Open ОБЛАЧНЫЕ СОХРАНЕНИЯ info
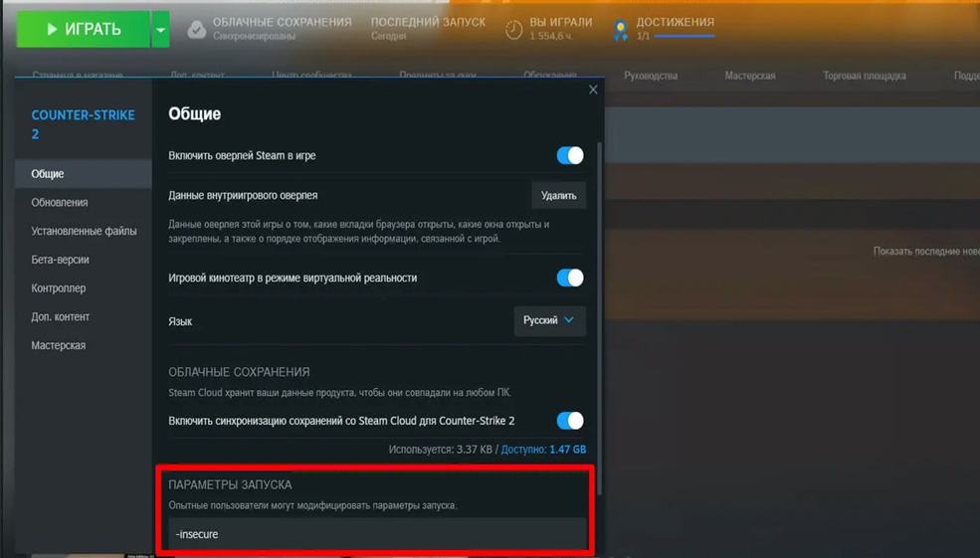The height and width of the screenshot is (558, 980). tap(282, 23)
